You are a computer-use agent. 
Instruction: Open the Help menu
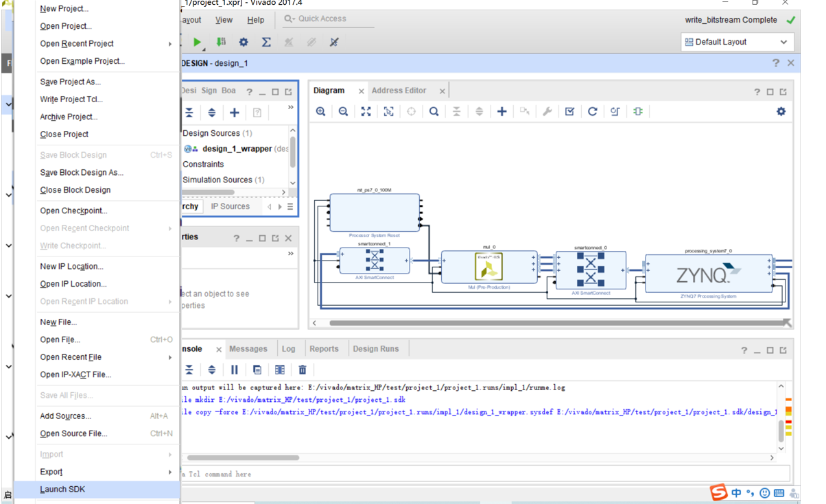(255, 20)
